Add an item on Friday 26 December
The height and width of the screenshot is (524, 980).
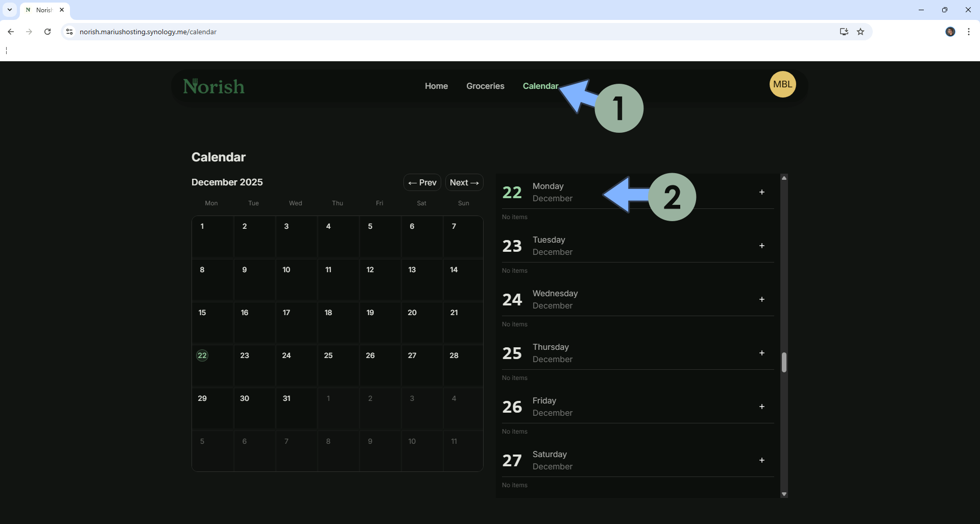point(761,407)
